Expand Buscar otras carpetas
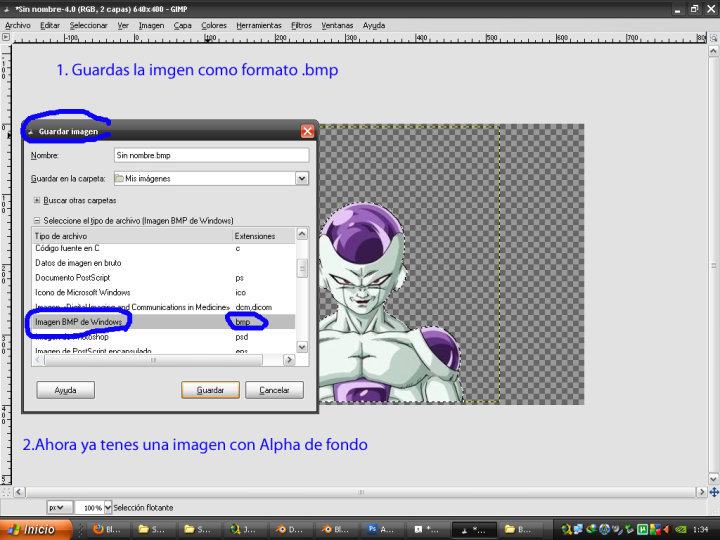This screenshot has width=720, height=540. 37,200
